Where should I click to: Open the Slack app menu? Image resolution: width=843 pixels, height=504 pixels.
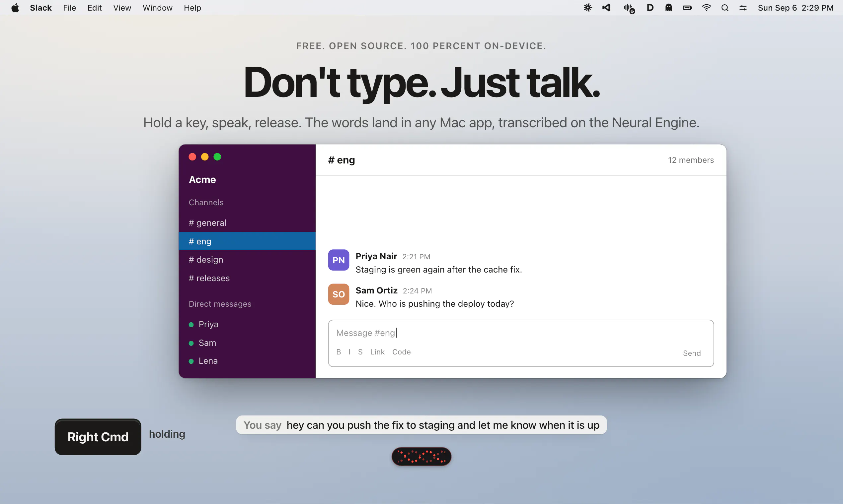tap(40, 8)
